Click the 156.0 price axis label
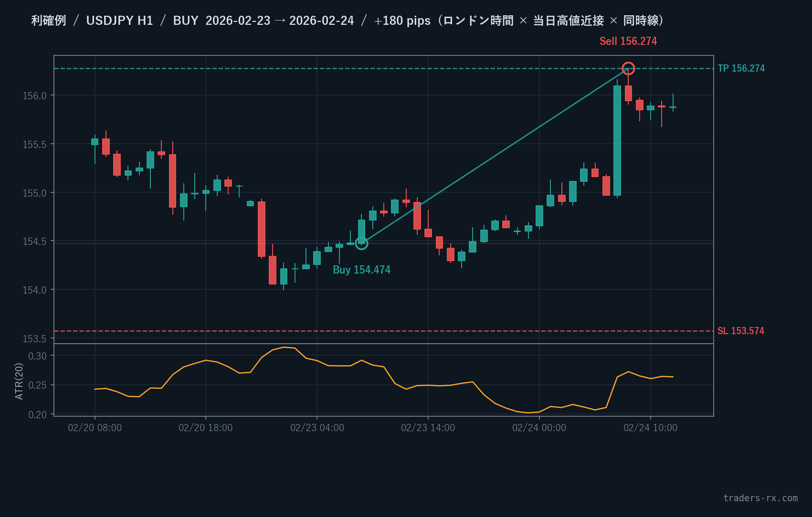 point(35,96)
